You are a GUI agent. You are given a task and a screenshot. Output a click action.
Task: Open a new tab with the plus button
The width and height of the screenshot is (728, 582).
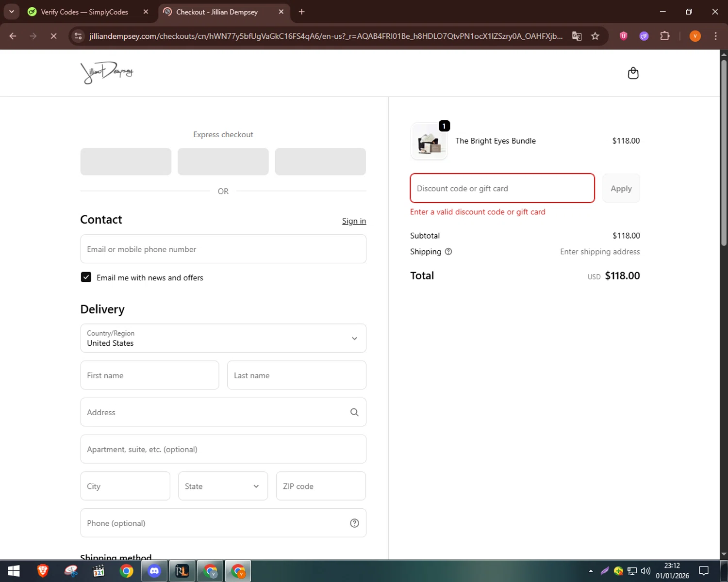click(x=301, y=12)
